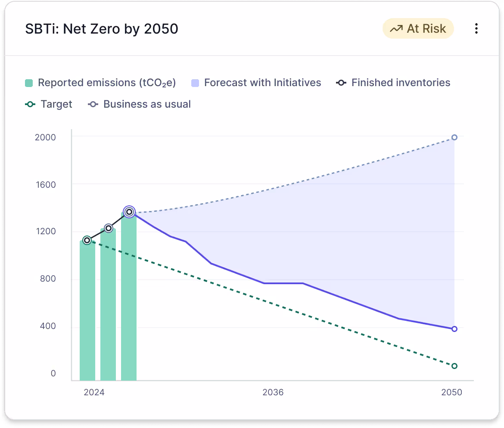Toggle Reported emissions legend swatch
This screenshot has width=504, height=428.
point(29,83)
